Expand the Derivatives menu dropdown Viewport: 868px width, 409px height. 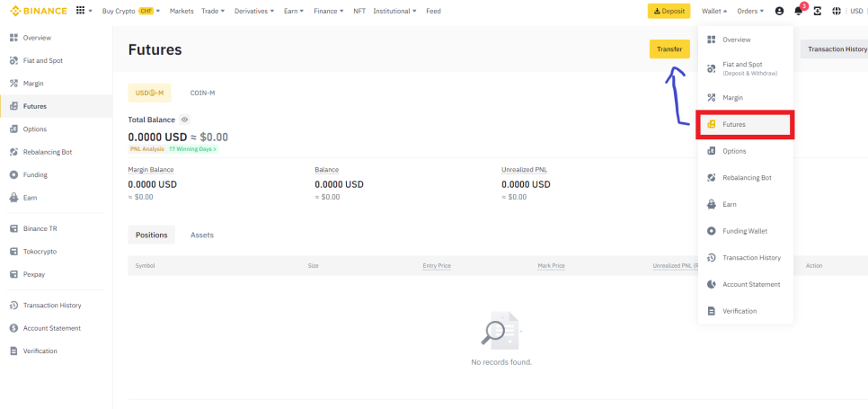(x=254, y=11)
